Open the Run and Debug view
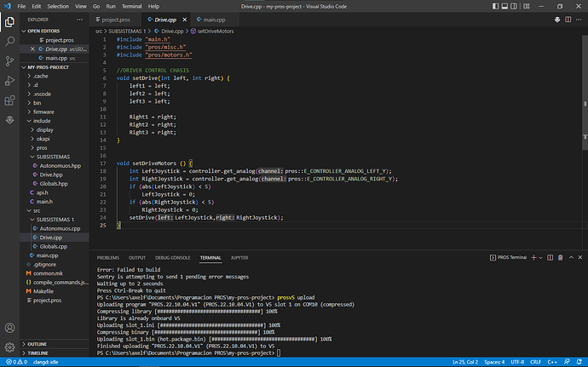The height and width of the screenshot is (367, 588). pyautogui.click(x=9, y=81)
